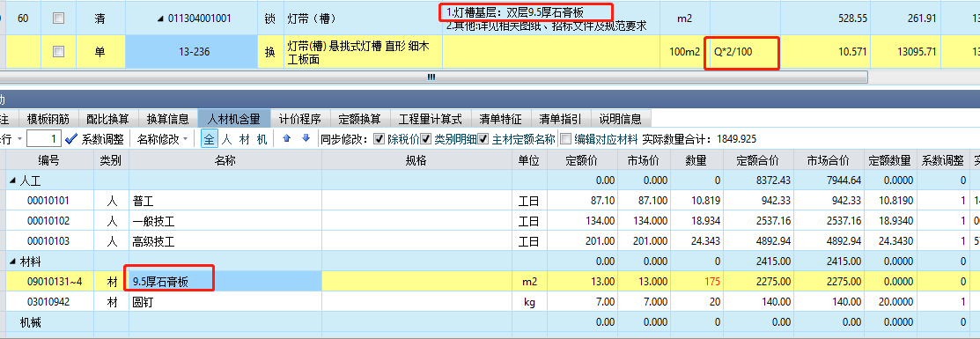Open the 名称修改 dropdown
Image resolution: width=980 pixels, height=339 pixels.
click(163, 139)
